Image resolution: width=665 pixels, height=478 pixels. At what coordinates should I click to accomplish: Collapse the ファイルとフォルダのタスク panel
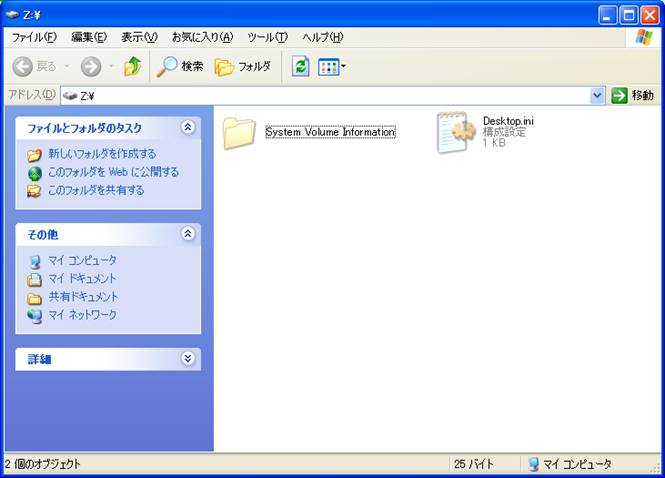click(x=188, y=127)
